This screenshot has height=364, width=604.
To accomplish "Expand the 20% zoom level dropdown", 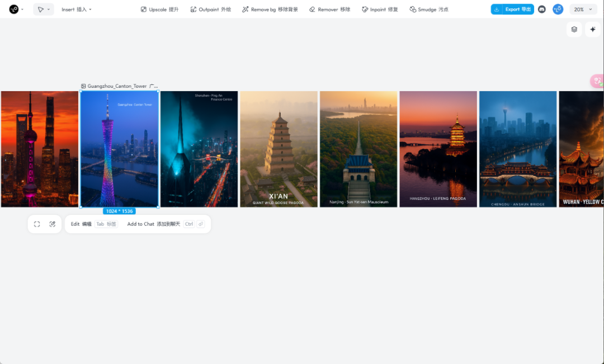I will click(x=583, y=10).
